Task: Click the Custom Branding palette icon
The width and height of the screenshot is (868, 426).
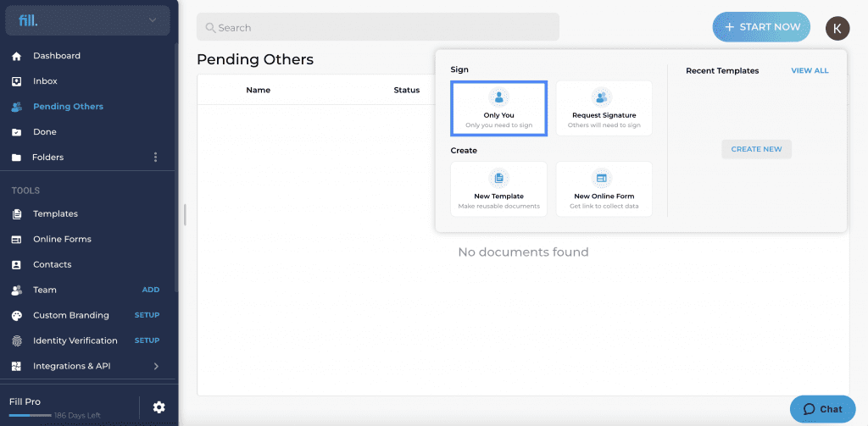Action: pyautogui.click(x=17, y=315)
